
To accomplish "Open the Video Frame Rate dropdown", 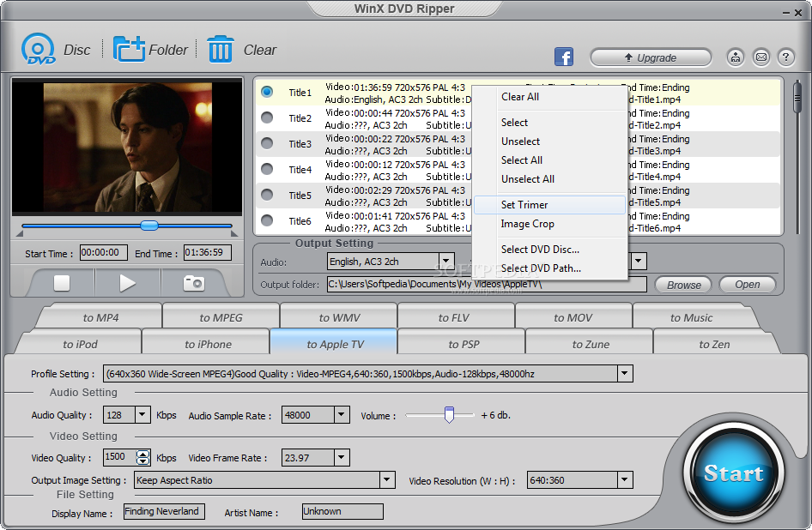I will pyautogui.click(x=342, y=458).
